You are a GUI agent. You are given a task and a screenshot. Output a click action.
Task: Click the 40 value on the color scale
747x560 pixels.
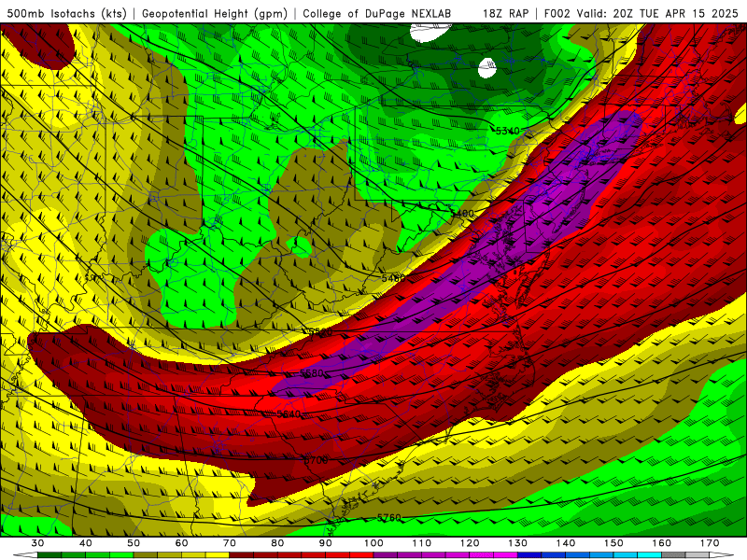[x=85, y=543]
